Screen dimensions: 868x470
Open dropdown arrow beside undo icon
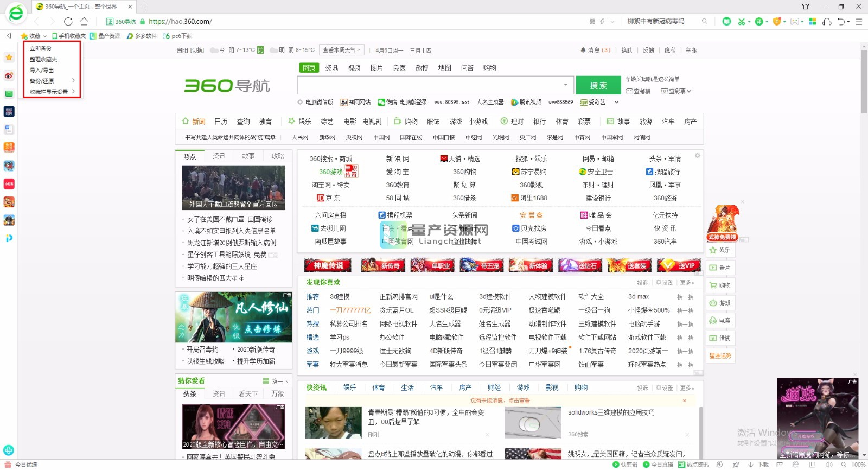(x=848, y=22)
